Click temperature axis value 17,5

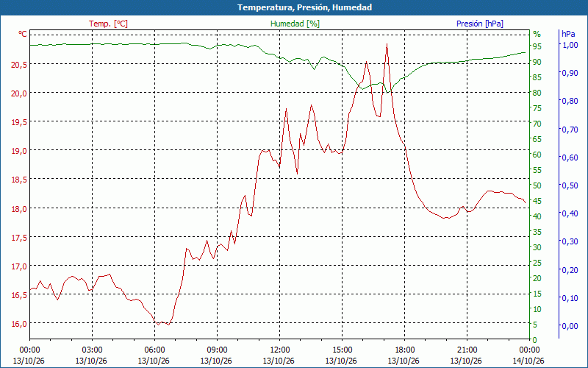click(19, 238)
